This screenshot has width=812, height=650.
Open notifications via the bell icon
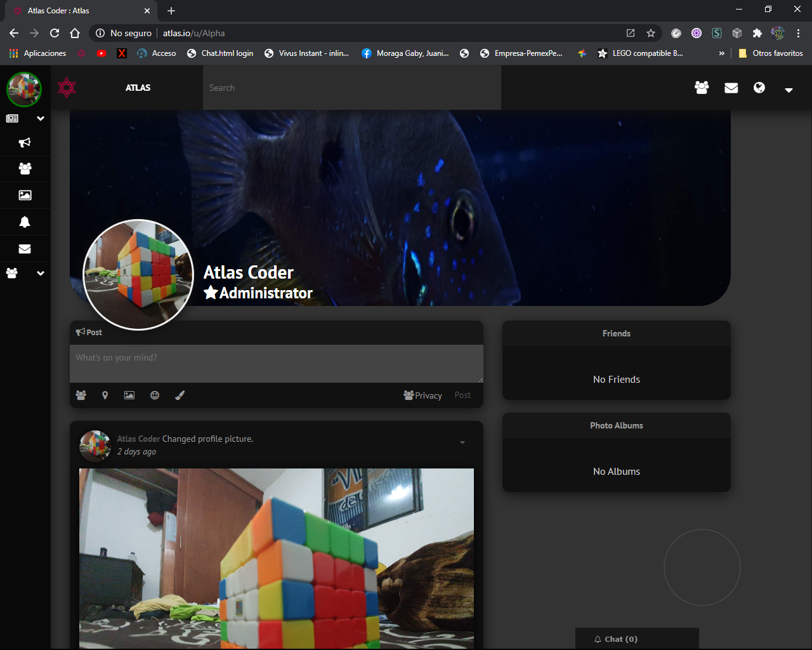point(25,222)
